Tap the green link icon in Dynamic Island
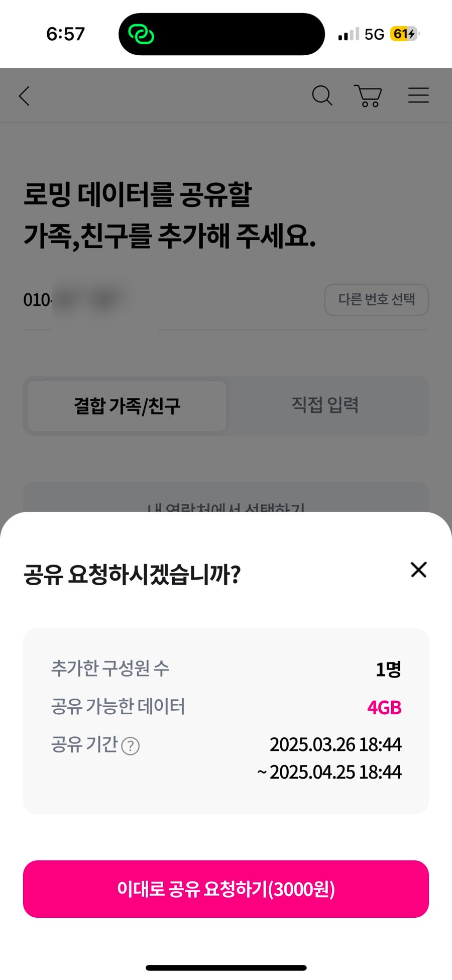Viewport: 452px width, 980px height. tap(141, 34)
